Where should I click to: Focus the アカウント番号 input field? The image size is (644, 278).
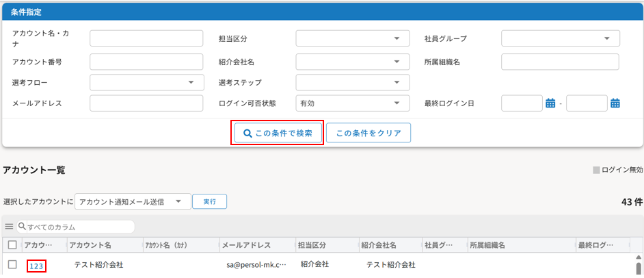[146, 62]
